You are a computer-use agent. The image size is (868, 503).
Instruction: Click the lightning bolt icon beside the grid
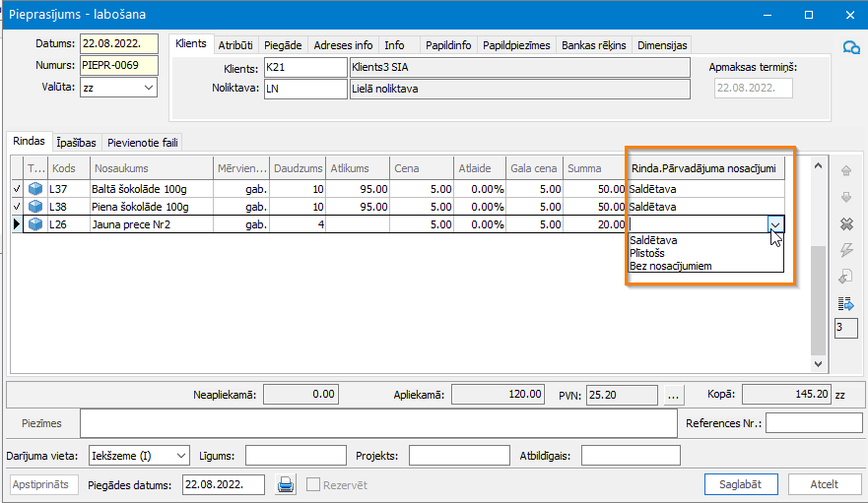coord(844,250)
